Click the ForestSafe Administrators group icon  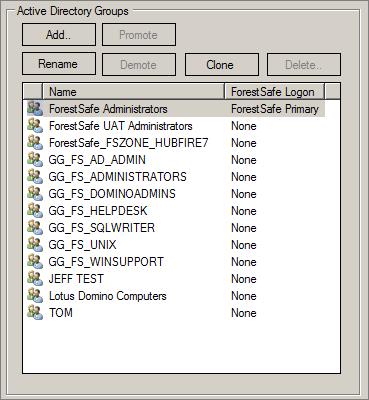35,109
